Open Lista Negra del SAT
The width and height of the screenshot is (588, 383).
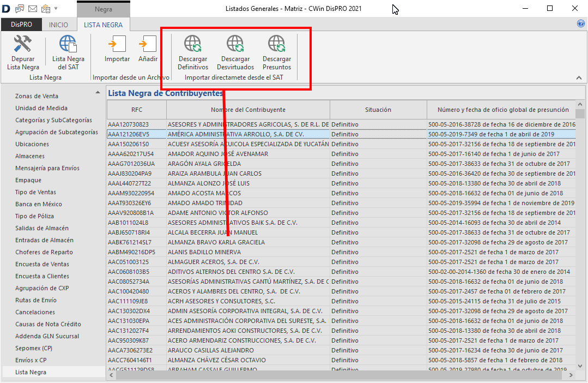[68, 45]
